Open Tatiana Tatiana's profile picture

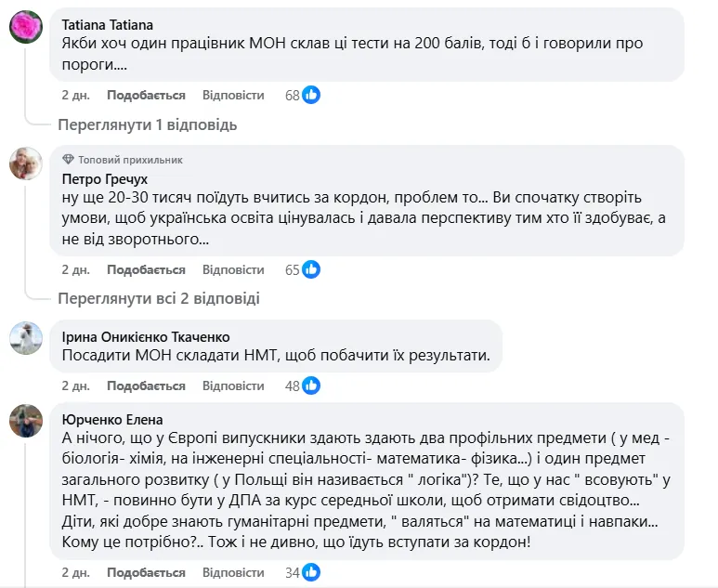pos(25,27)
